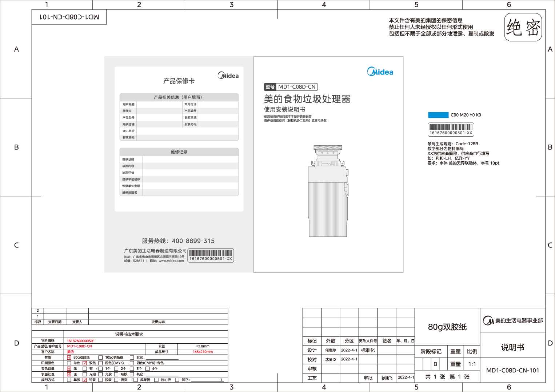Viewport: 555px width, 392px height.
Task: Click the 说明书技术要求 table header
Action: click(x=129, y=334)
